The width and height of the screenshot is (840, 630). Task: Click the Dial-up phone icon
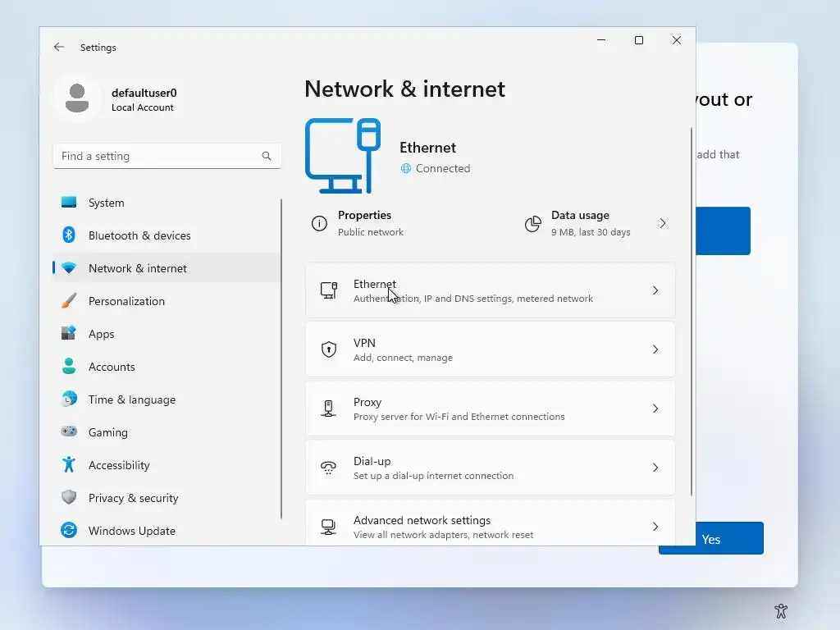328,468
